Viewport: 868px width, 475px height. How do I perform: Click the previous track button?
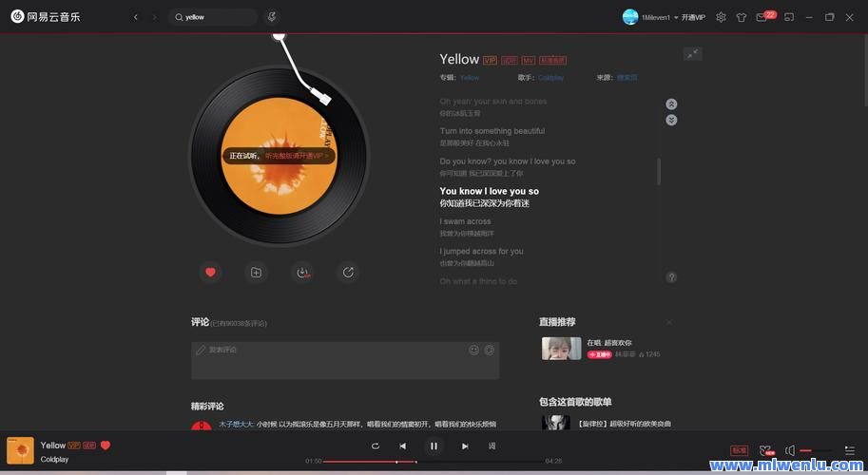click(403, 446)
